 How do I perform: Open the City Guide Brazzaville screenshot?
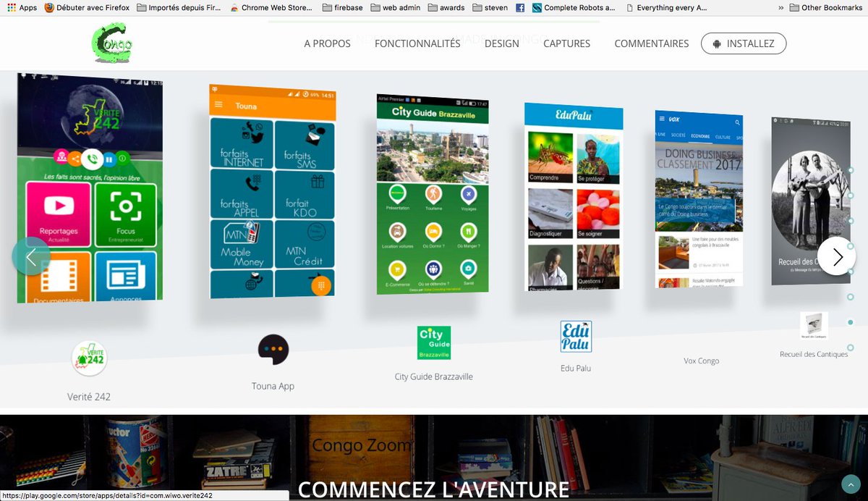pyautogui.click(x=433, y=194)
